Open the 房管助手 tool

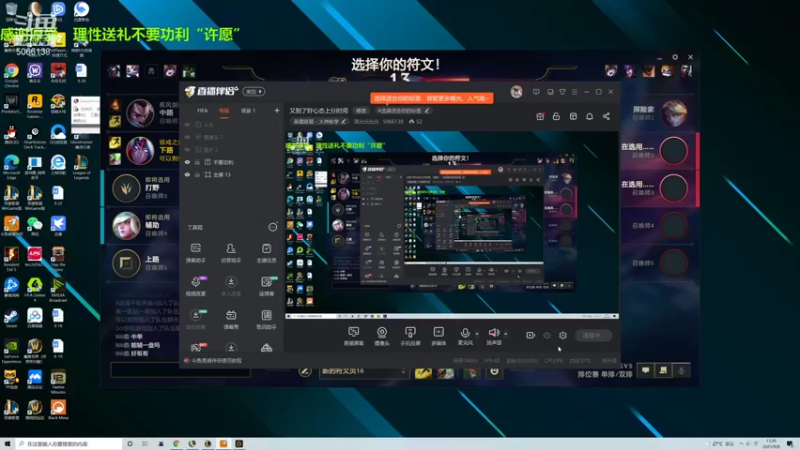[231, 253]
